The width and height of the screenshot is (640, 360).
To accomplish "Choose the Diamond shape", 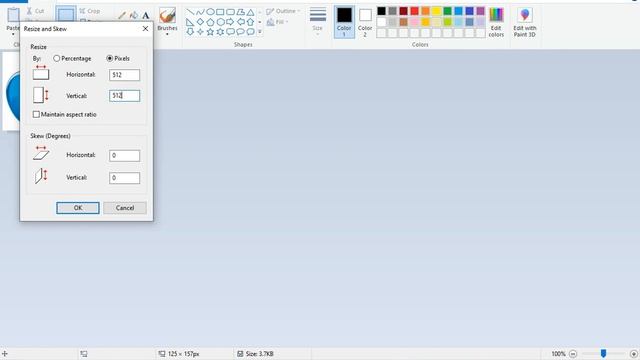I will point(200,22).
